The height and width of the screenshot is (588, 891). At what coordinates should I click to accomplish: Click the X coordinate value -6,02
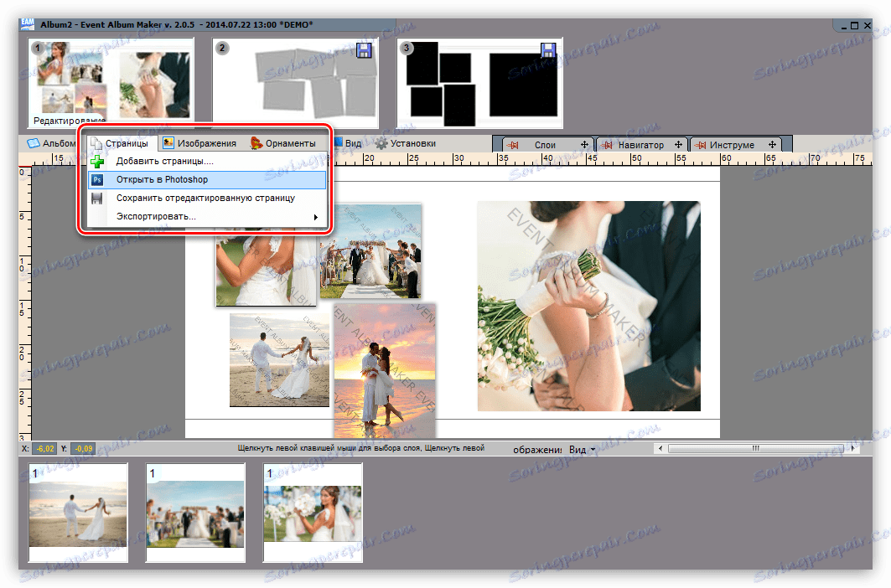point(45,449)
